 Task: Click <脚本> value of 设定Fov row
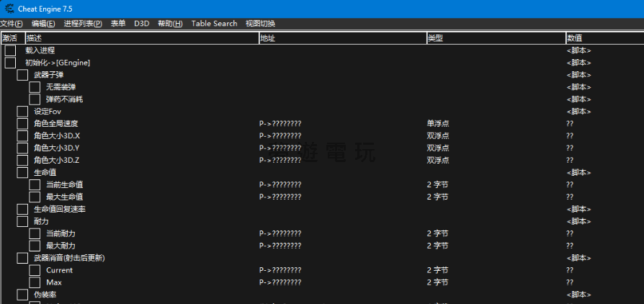pos(578,112)
